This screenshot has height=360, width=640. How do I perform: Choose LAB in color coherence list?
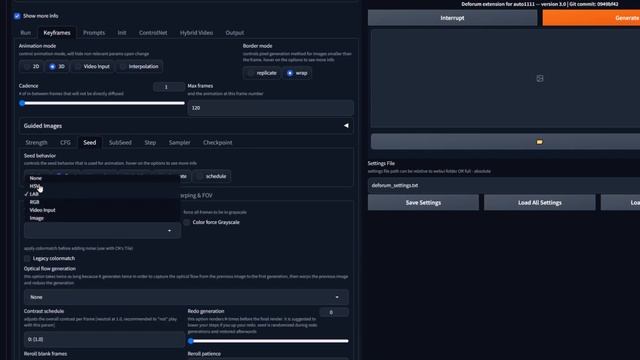pyautogui.click(x=102, y=194)
